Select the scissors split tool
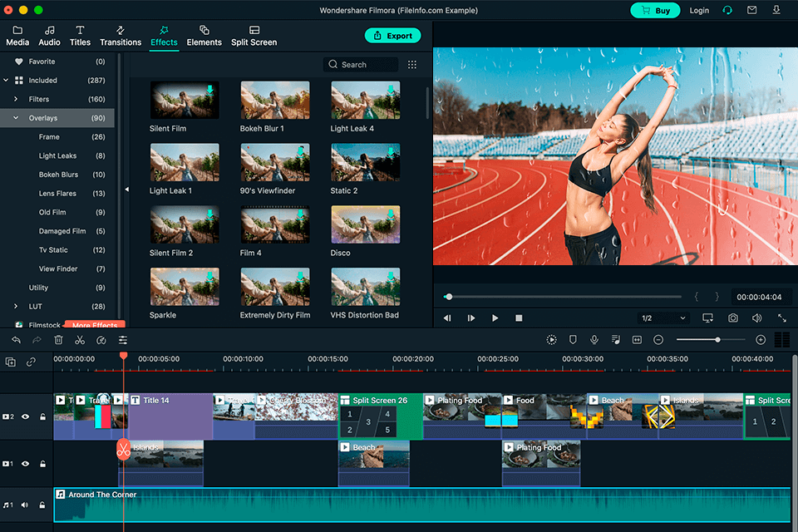 pos(80,340)
